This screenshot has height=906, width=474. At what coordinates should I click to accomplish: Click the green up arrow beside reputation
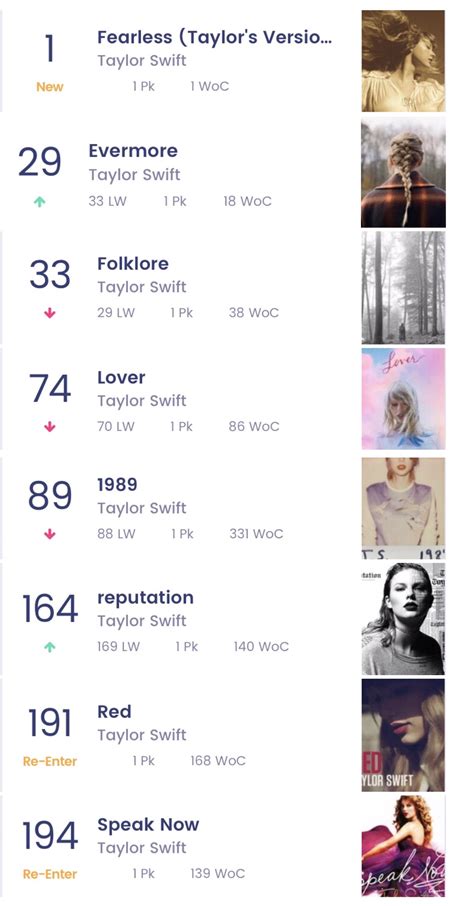click(x=50, y=647)
